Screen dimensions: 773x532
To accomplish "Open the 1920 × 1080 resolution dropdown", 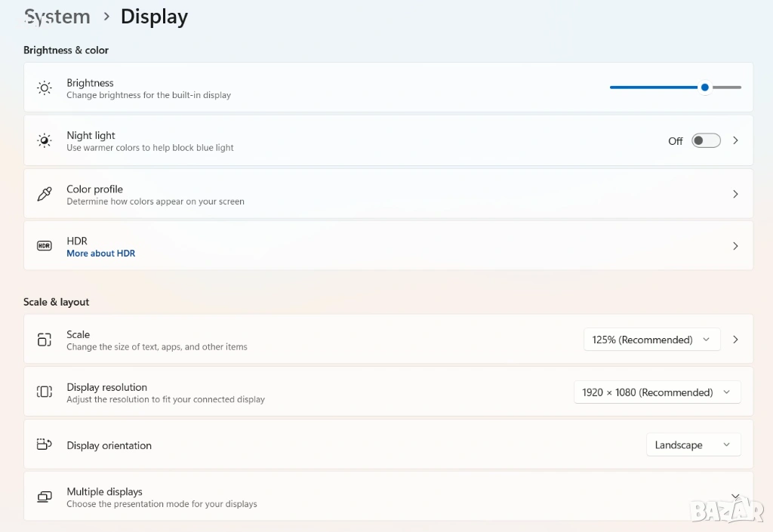I will point(657,392).
